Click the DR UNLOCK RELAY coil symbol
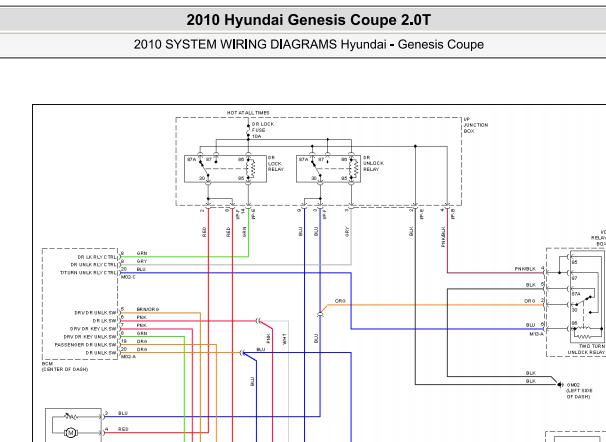 [354, 168]
